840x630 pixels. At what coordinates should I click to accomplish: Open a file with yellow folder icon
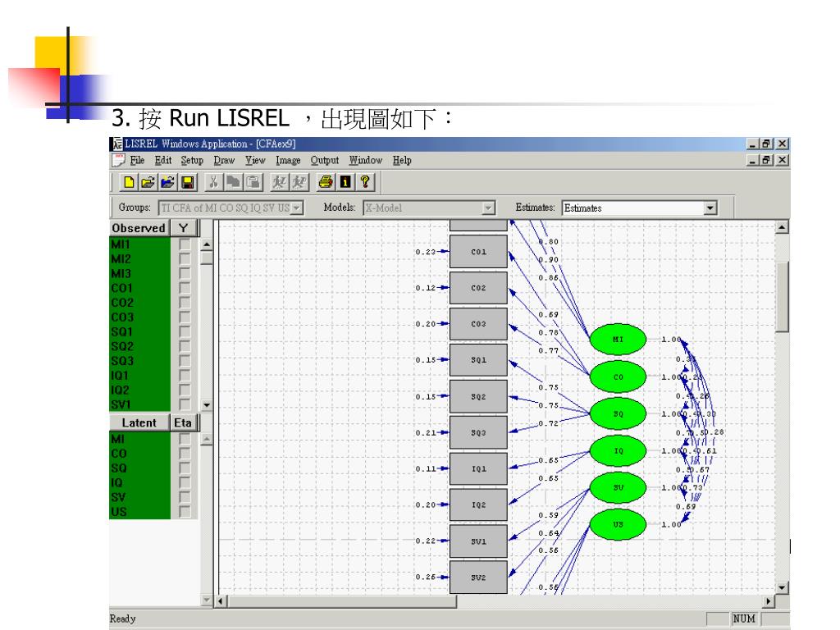coord(148,183)
